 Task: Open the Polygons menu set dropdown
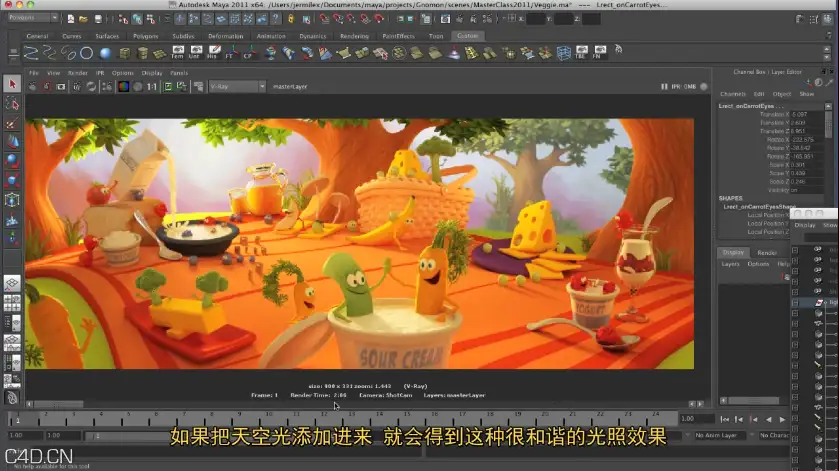click(x=33, y=18)
